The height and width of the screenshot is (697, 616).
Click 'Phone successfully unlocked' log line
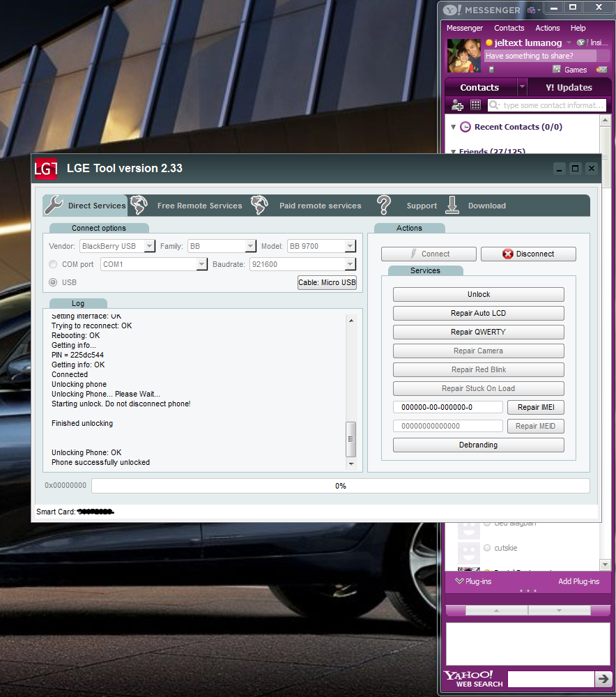tap(101, 462)
